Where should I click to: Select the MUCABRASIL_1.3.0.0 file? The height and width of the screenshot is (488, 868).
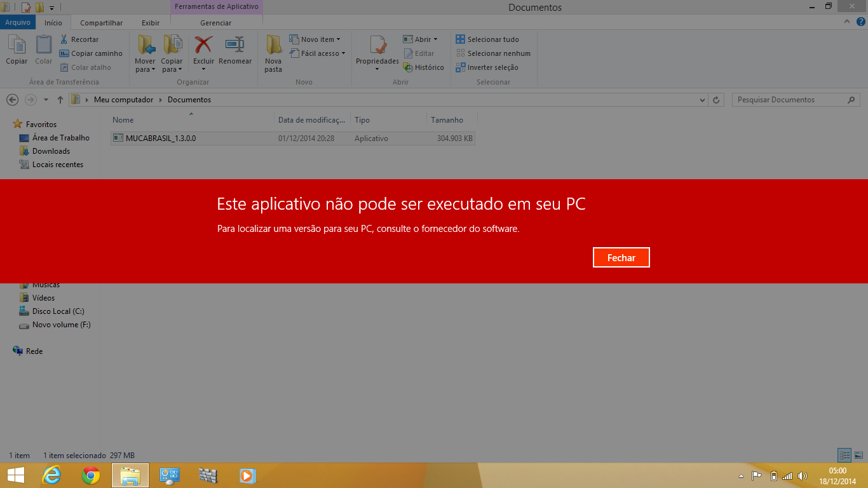[x=160, y=138]
